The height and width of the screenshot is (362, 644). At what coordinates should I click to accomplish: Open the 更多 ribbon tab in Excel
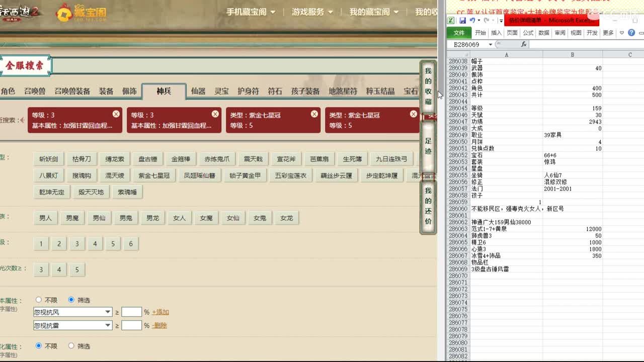click(608, 33)
